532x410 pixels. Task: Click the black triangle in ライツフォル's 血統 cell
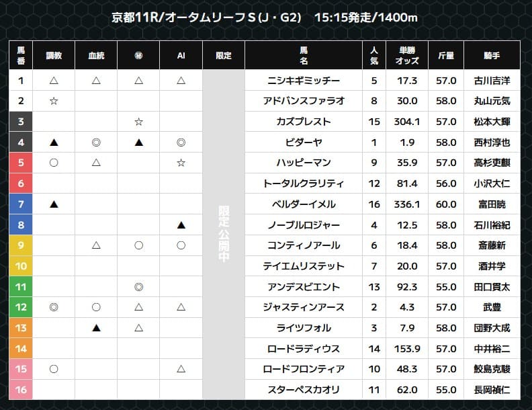tap(96, 327)
